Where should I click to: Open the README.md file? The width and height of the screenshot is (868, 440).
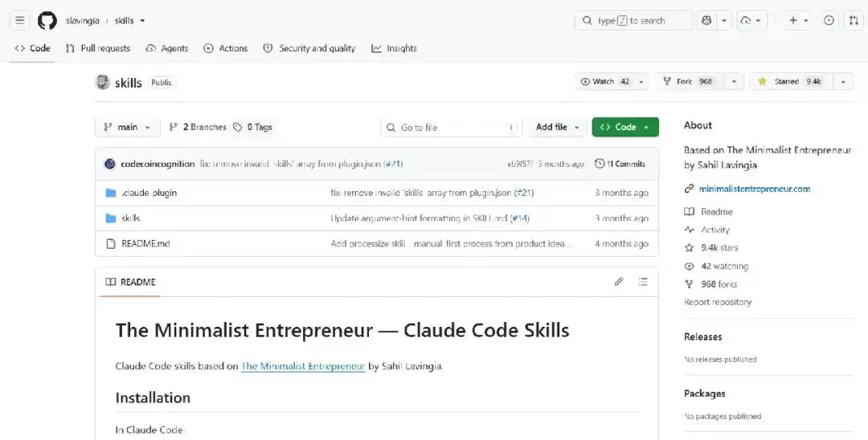pos(145,243)
